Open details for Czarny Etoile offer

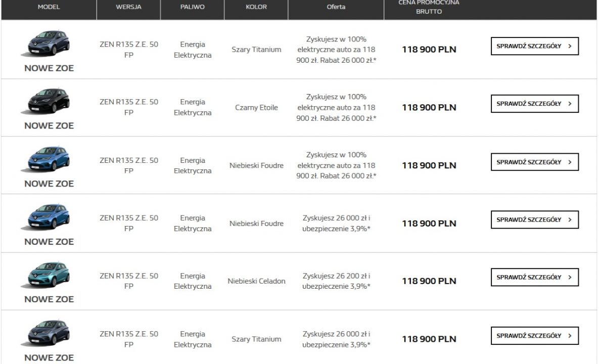[534, 104]
